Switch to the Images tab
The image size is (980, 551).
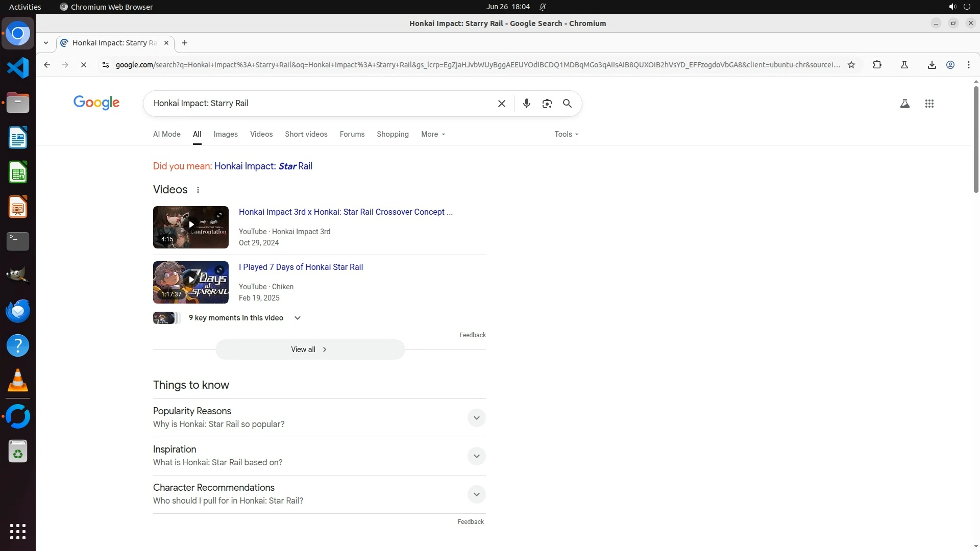226,134
